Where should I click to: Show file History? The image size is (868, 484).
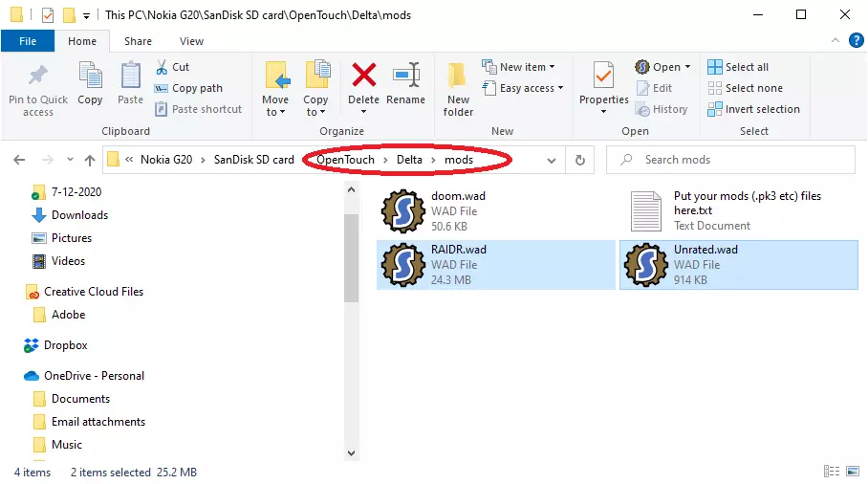(662, 109)
